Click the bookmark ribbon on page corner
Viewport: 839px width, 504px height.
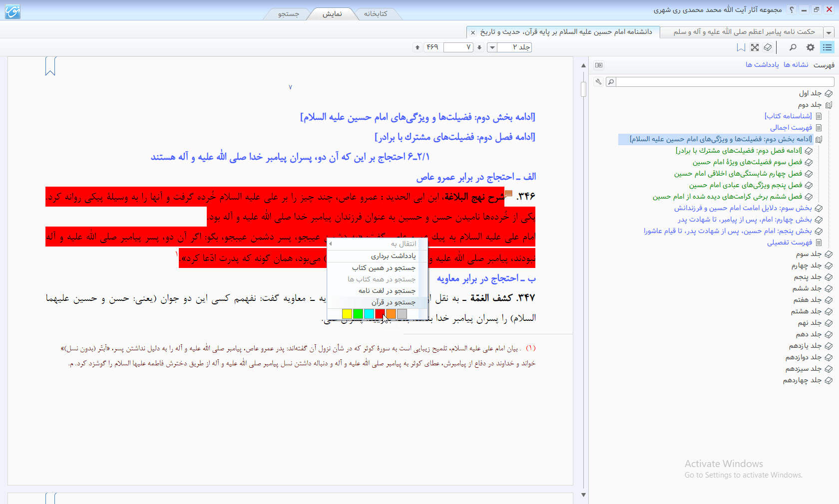(x=50, y=66)
